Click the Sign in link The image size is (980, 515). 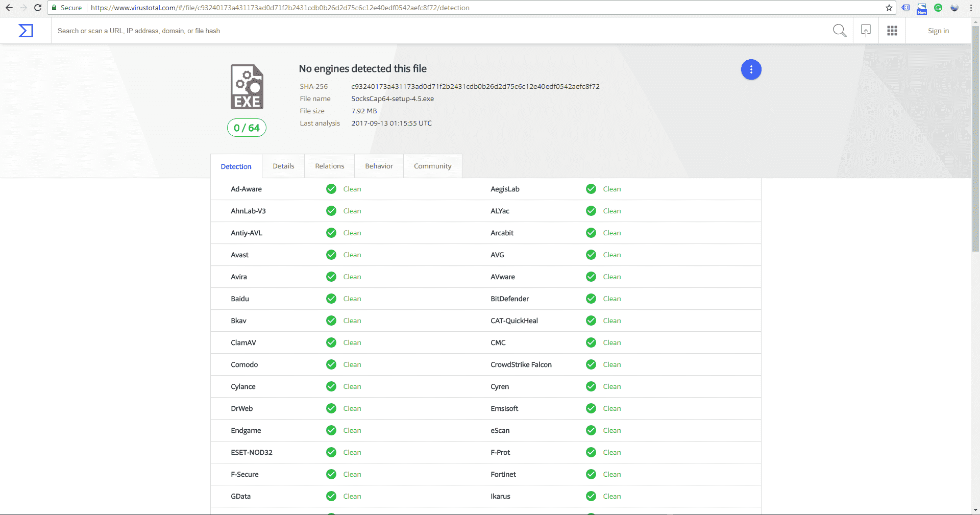tap(938, 31)
